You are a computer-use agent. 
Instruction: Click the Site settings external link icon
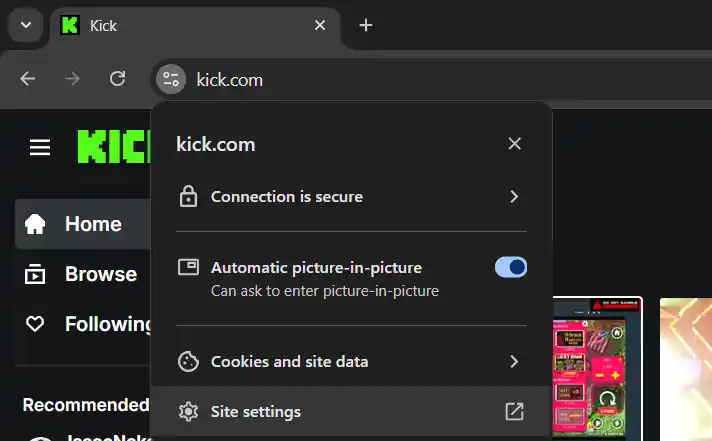(x=514, y=411)
